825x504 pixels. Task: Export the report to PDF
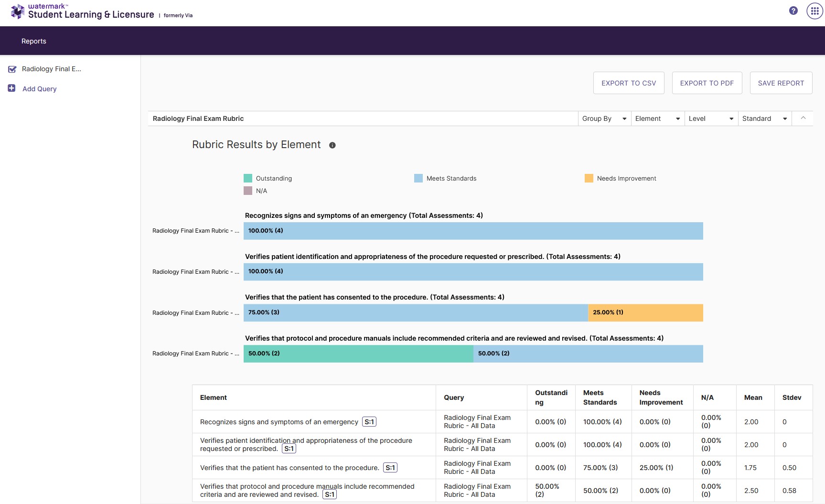(707, 83)
